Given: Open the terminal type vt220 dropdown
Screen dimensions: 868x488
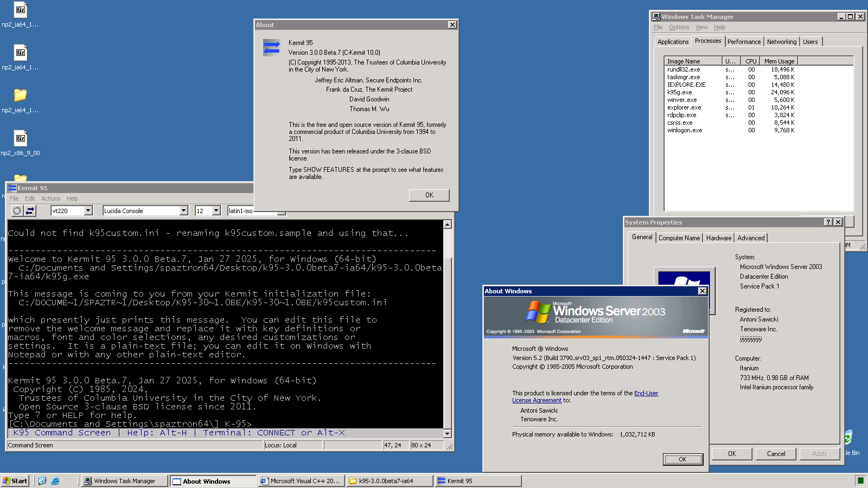Looking at the screenshot, I should click(x=88, y=211).
